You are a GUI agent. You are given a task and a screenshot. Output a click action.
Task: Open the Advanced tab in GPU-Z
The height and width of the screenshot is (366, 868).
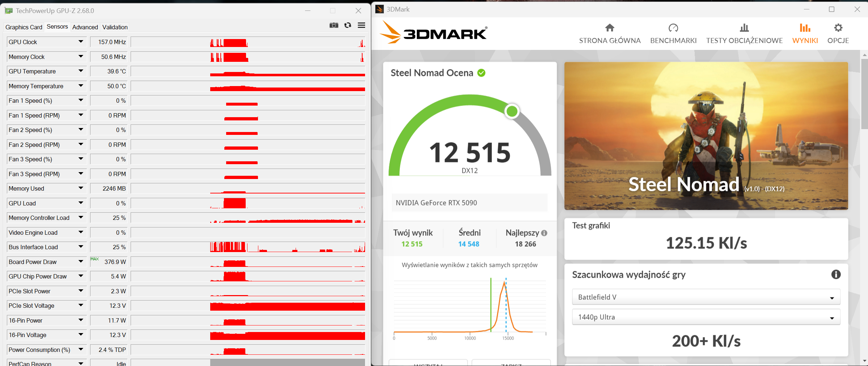coord(85,27)
